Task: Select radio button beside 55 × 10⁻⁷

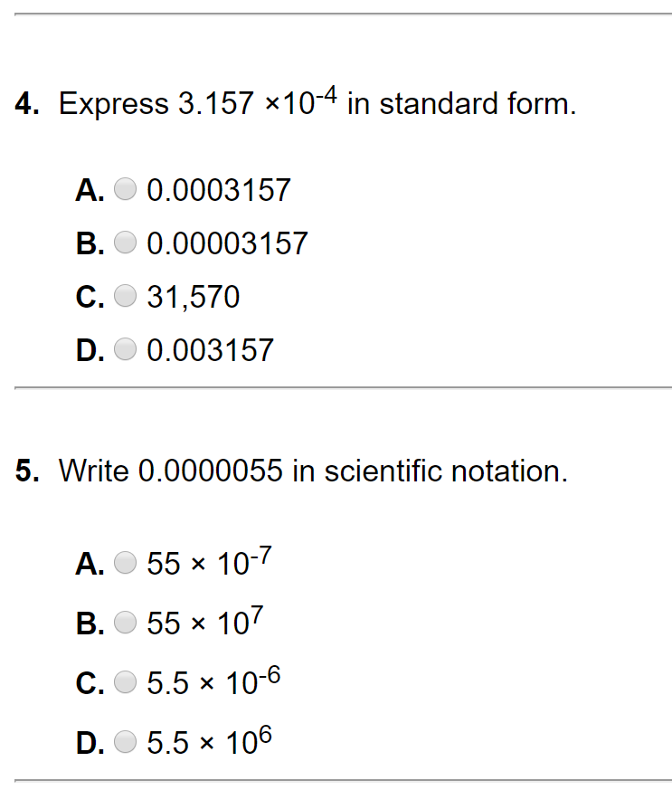Action: (x=127, y=565)
